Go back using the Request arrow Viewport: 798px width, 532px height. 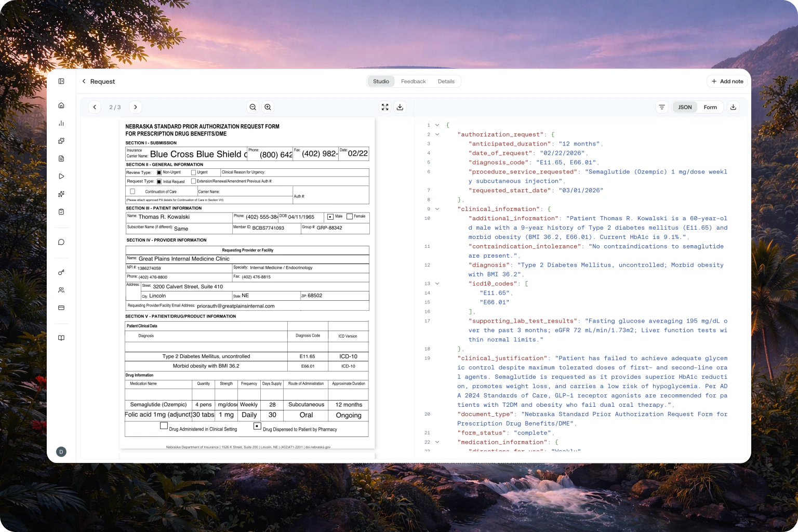pos(84,82)
